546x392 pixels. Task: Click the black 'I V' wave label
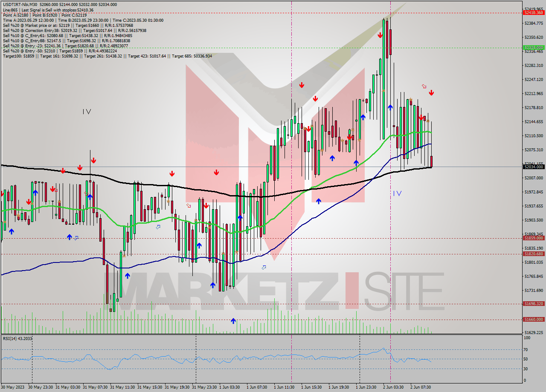pyautogui.click(x=87, y=112)
